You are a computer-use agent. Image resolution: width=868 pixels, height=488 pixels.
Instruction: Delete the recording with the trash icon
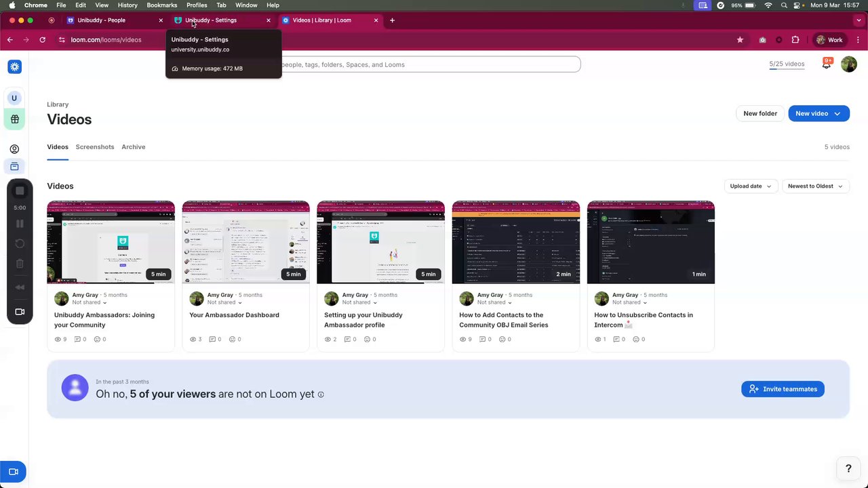point(20,264)
